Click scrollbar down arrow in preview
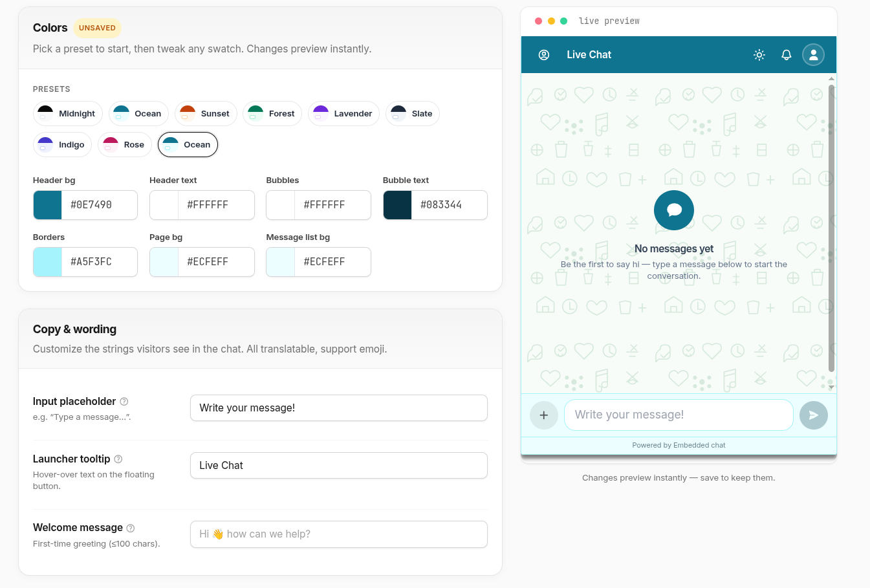 point(832,387)
